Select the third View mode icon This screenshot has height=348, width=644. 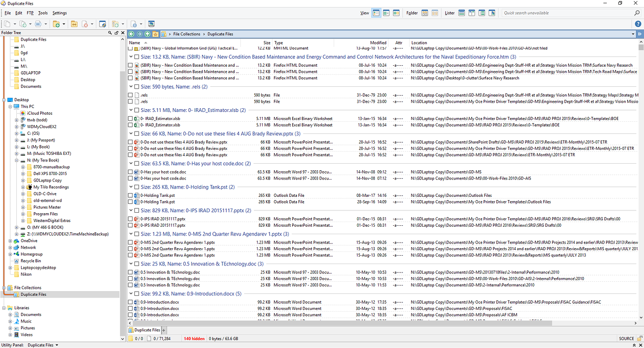coord(397,13)
